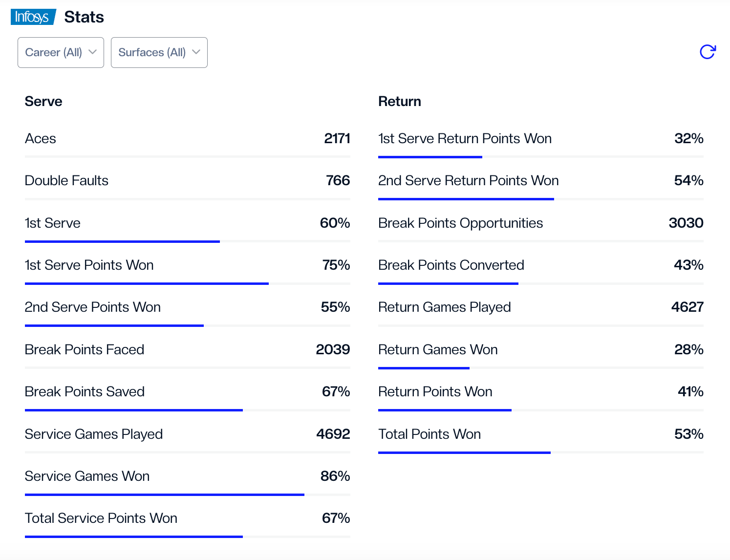Open the Career (All) dropdown
Screen dimensions: 730x560
click(61, 52)
